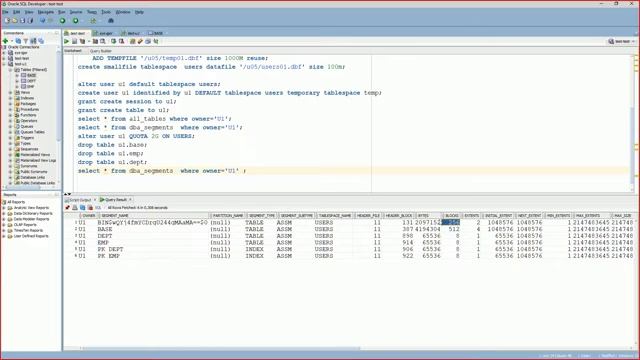Open the new connection plus dropdown arrow
Image resolution: width=640 pixels, height=360 pixels.
(11, 41)
